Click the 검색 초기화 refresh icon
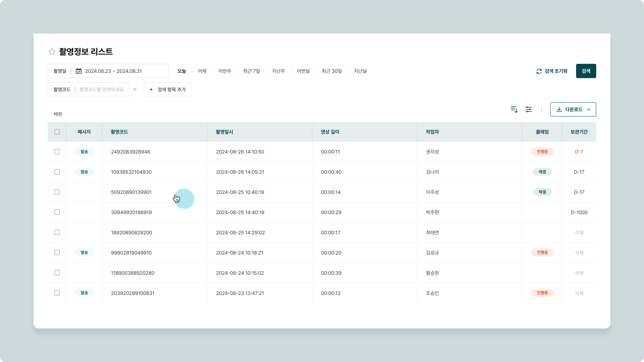This screenshot has width=644, height=362. pyautogui.click(x=539, y=71)
